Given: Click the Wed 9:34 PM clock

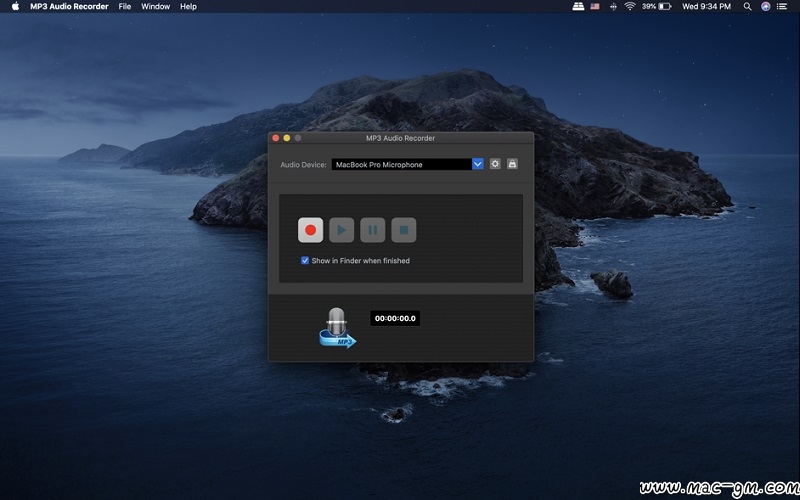Looking at the screenshot, I should click(707, 7).
